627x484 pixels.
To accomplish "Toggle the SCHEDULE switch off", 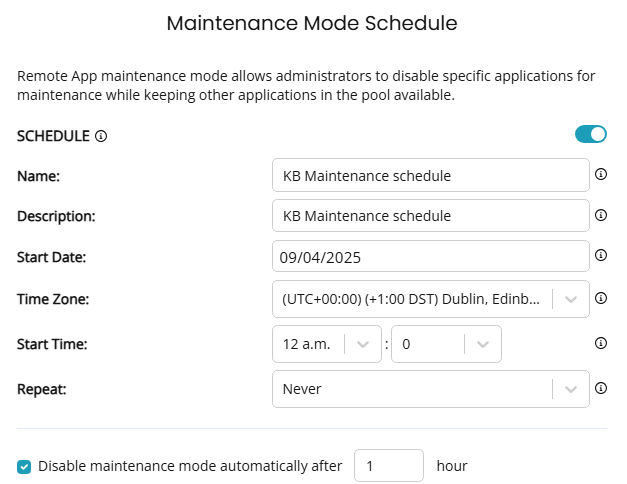I will tap(591, 134).
